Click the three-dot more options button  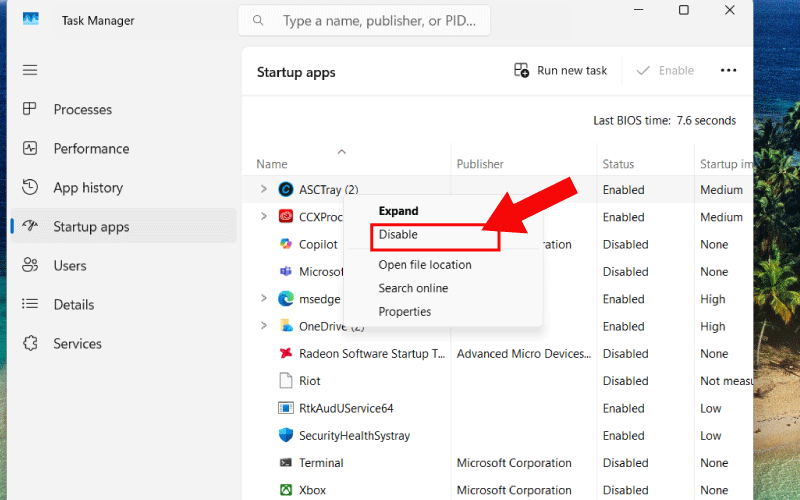click(728, 70)
